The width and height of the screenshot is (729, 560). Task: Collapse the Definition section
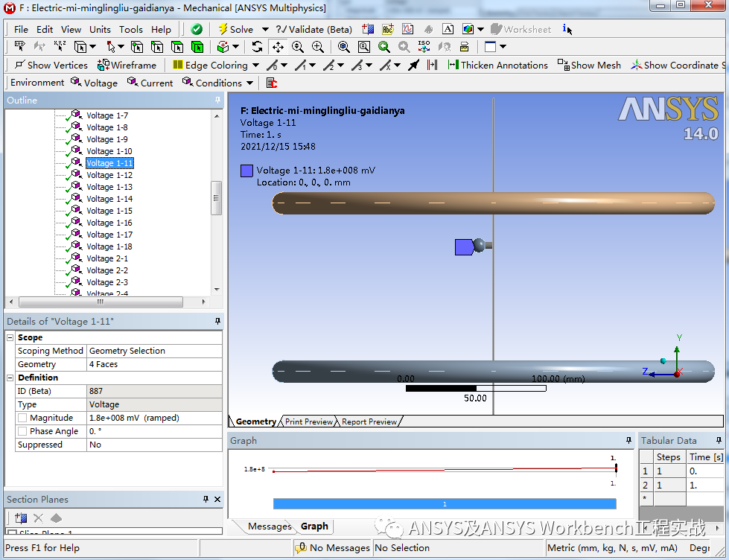(10, 378)
